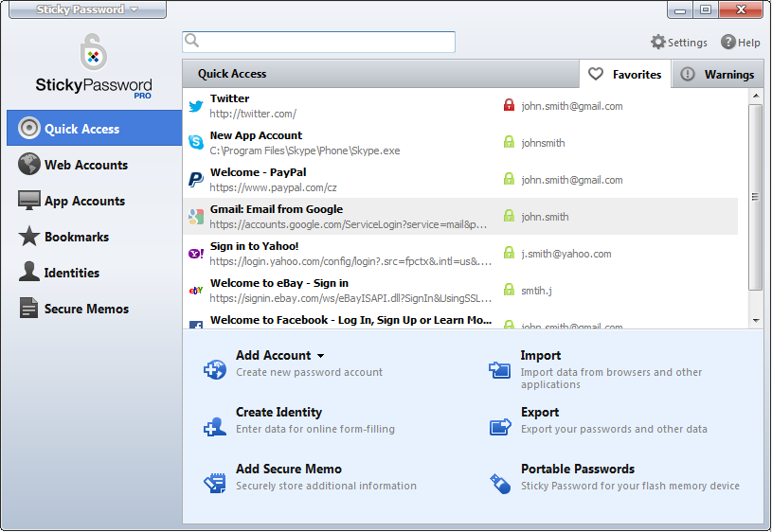
Task: Click the https://www.paypal.com/cz URL
Action: point(273,187)
